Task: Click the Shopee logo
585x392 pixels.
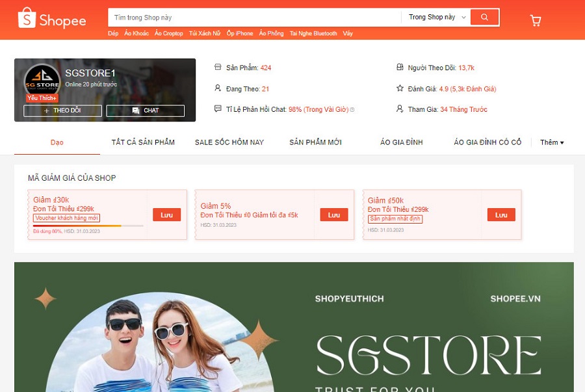Action: [x=52, y=19]
